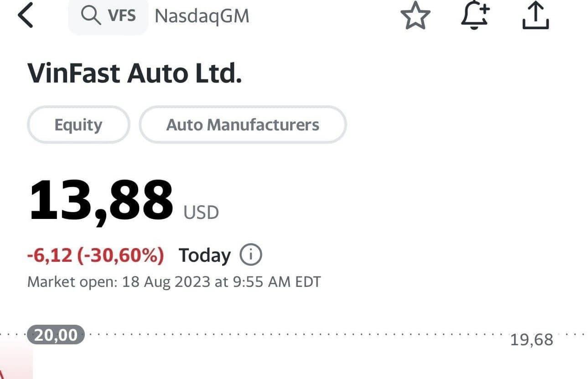This screenshot has width=588, height=379.
Task: Tap the 19,68 chart axis value
Action: point(531,340)
